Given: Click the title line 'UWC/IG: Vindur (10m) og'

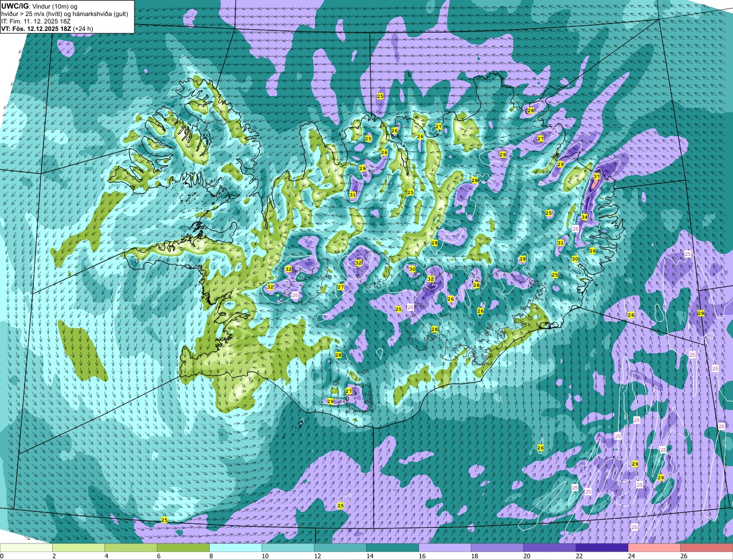Looking at the screenshot, I should coord(40,6).
